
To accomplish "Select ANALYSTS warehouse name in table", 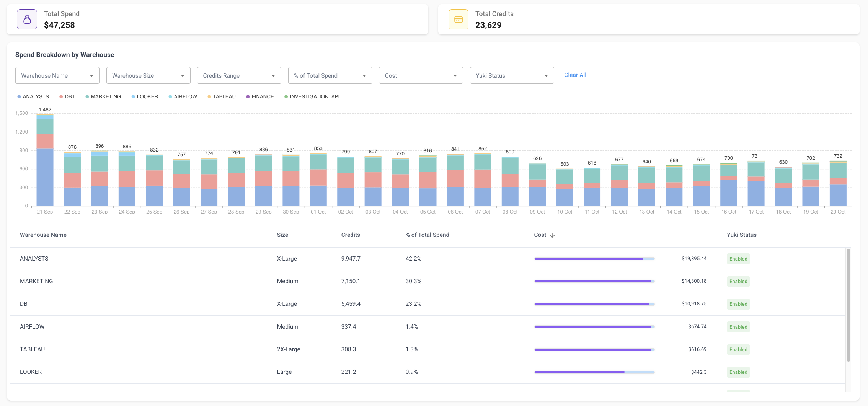I will (x=34, y=259).
